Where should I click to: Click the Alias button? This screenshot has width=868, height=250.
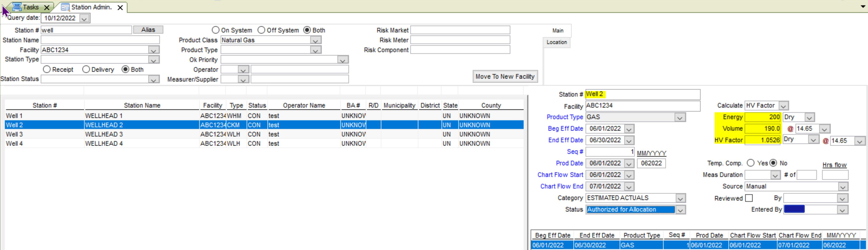click(x=148, y=30)
